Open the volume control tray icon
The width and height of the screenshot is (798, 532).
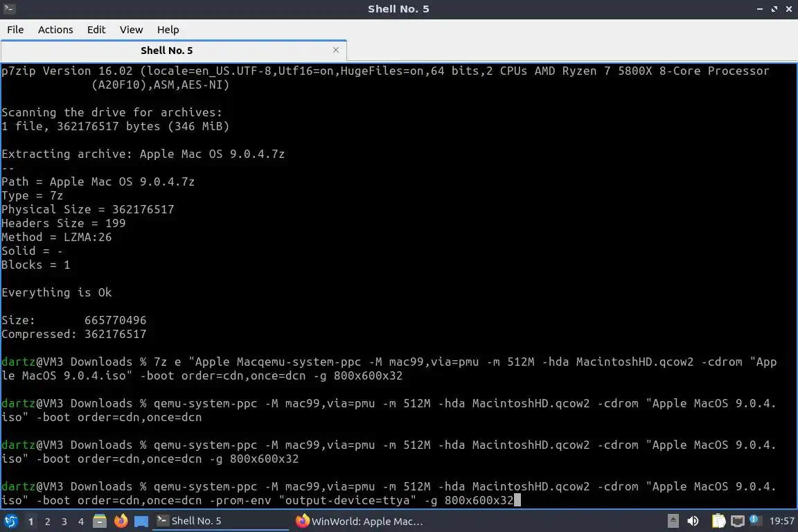[x=693, y=521]
